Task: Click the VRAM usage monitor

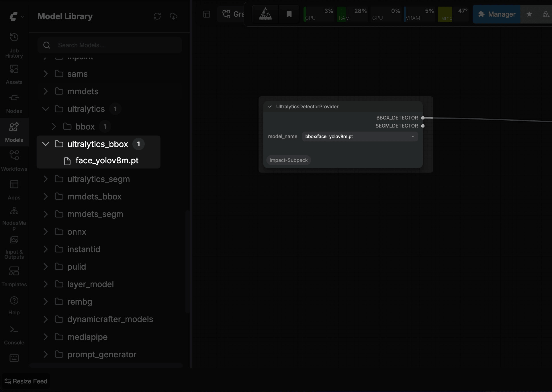Action: tap(419, 14)
